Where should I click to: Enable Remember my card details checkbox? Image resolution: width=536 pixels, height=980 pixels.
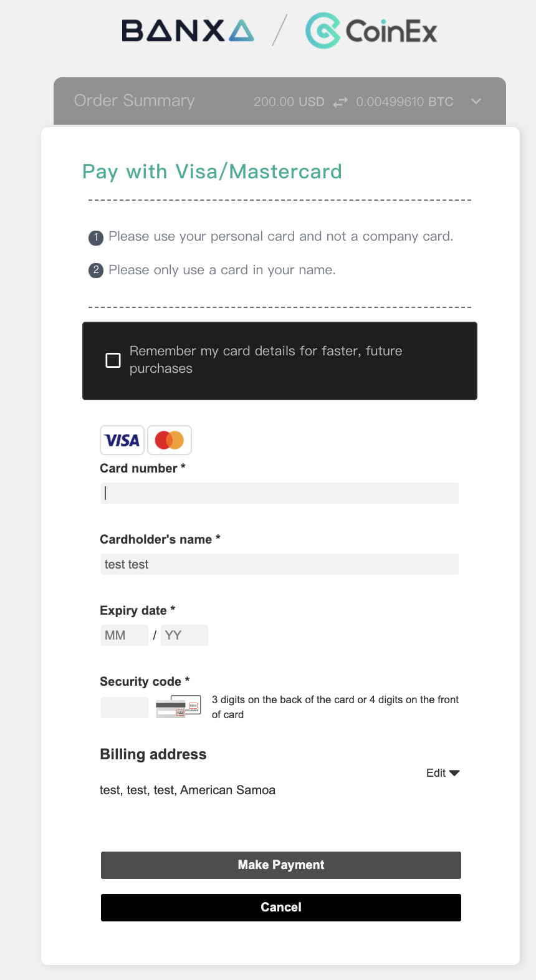113,360
